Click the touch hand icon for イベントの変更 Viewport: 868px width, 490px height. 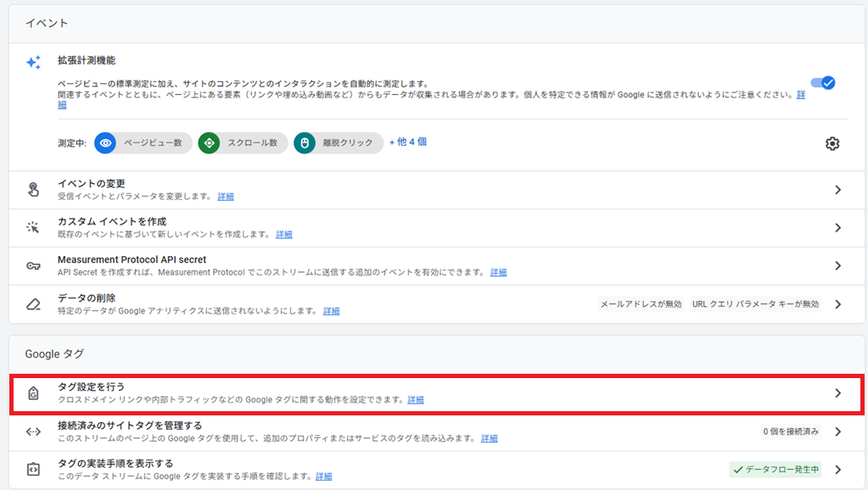click(33, 190)
